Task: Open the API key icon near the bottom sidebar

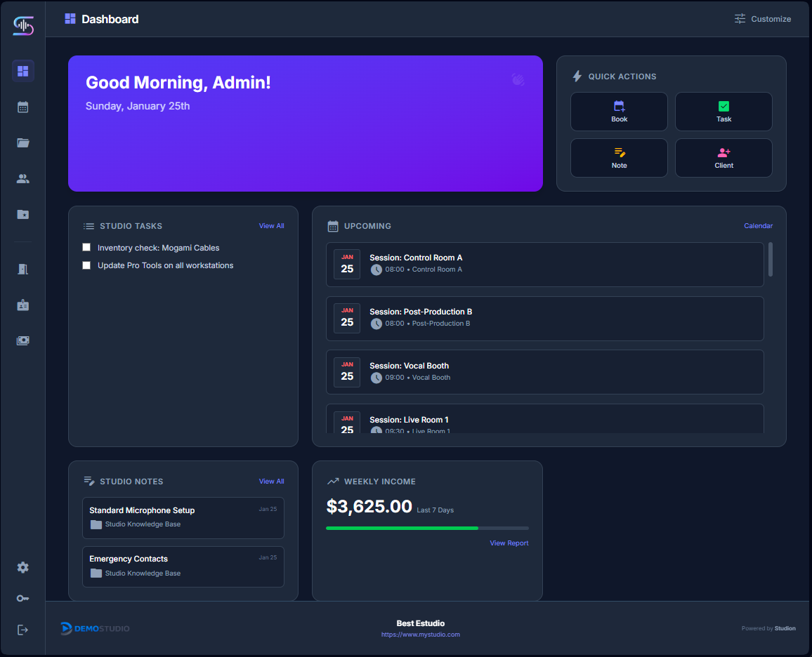Action: coord(22,598)
